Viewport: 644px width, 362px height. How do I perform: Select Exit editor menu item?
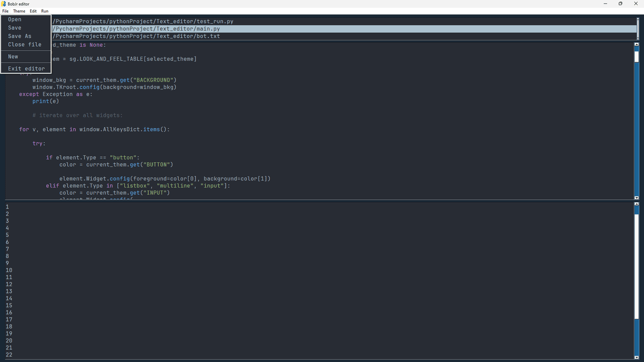[x=26, y=69]
